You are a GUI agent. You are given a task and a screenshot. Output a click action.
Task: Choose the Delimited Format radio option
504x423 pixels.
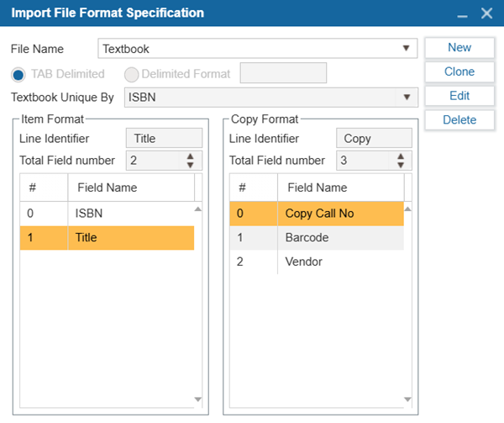131,74
